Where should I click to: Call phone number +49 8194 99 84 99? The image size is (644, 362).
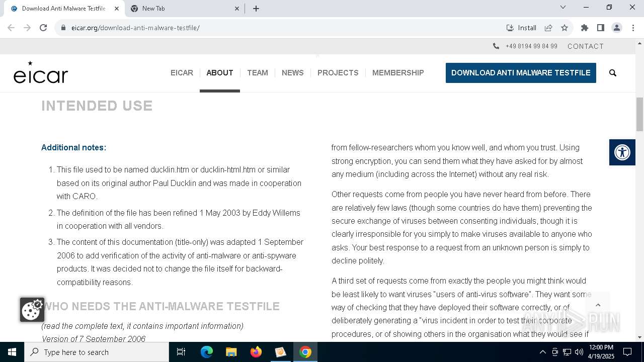531,46
